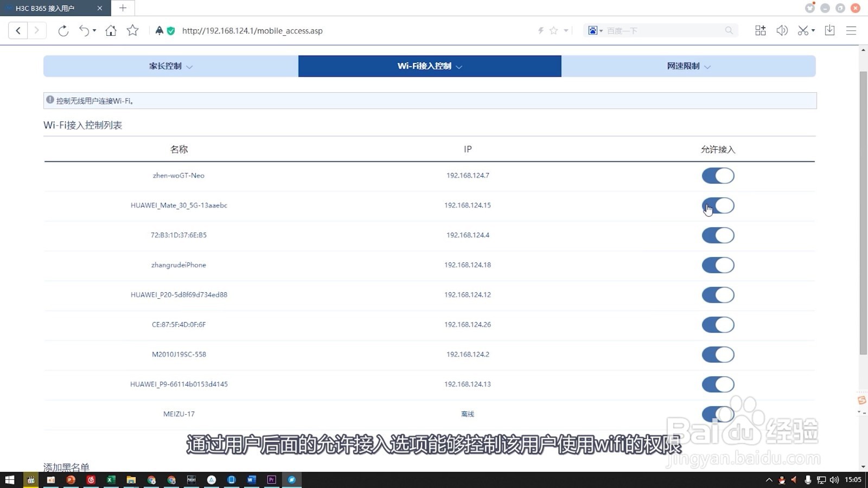Open the dropdown arrow next to address bar star
868x488 pixels.
(566, 31)
